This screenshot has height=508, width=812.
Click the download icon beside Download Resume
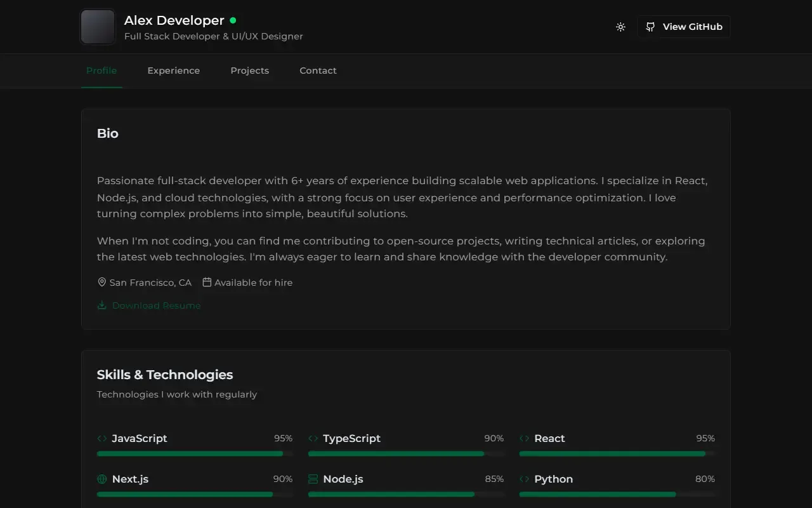pos(101,305)
